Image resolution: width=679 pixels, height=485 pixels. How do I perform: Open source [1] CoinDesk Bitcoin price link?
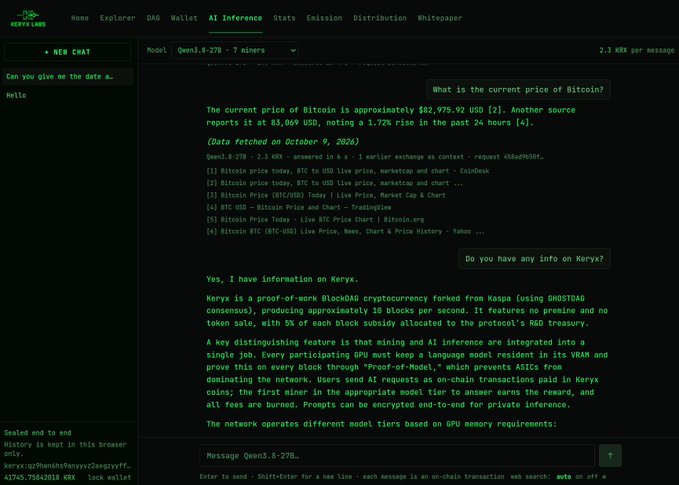tap(348, 171)
